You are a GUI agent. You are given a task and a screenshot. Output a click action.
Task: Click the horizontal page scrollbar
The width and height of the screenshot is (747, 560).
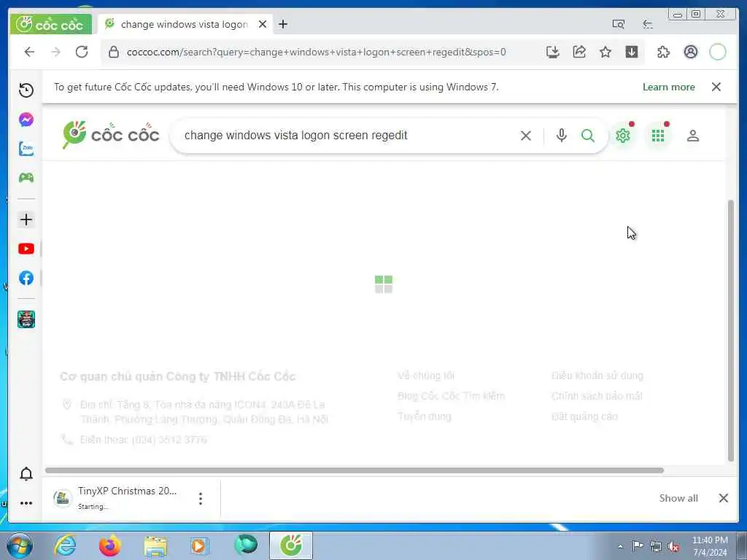click(x=355, y=470)
